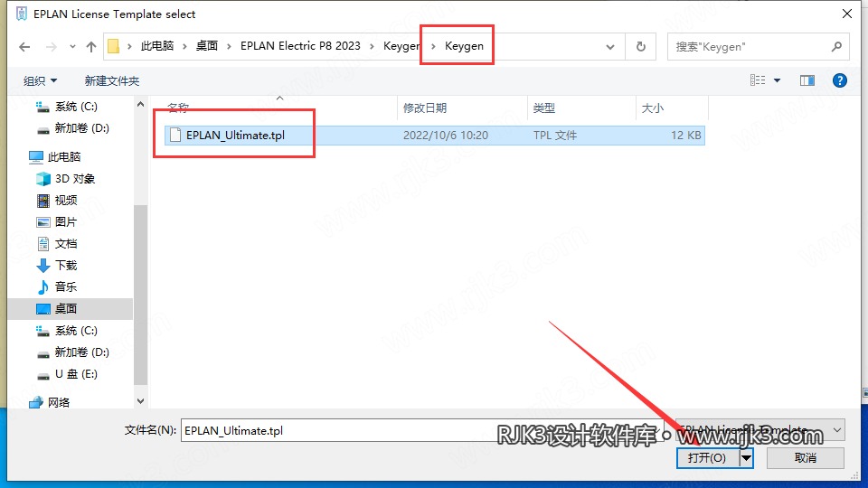Click the 网络 icon in sidebar
Screen dimensions: 868x488
36,402
